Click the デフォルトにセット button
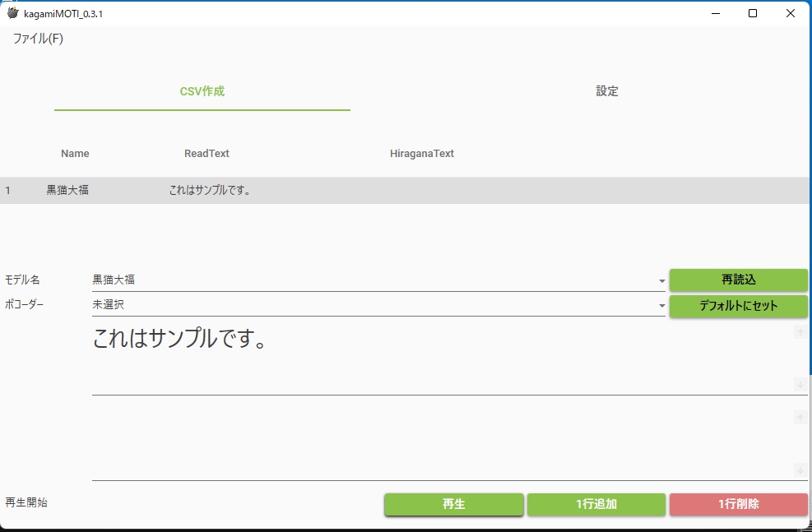 pos(737,305)
